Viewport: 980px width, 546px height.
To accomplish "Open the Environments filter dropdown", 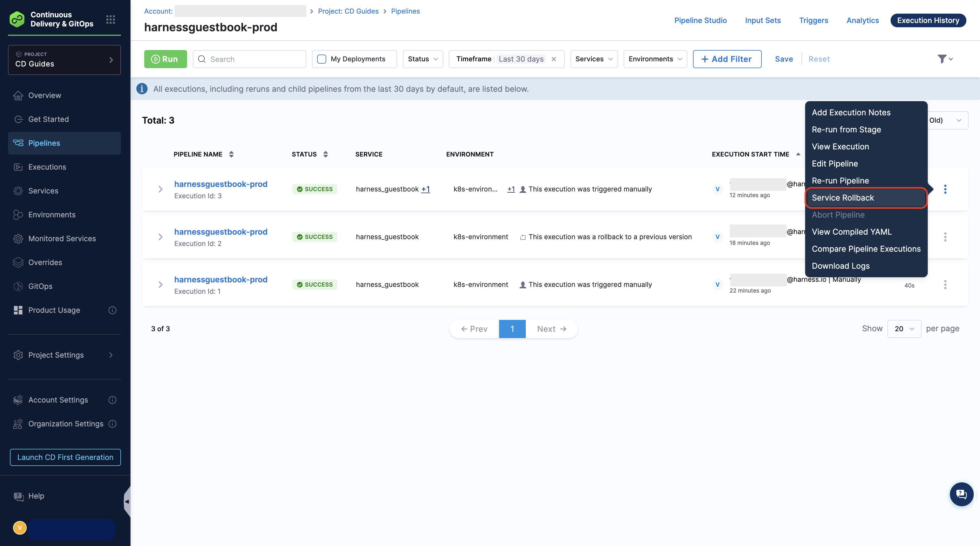I will click(x=655, y=59).
